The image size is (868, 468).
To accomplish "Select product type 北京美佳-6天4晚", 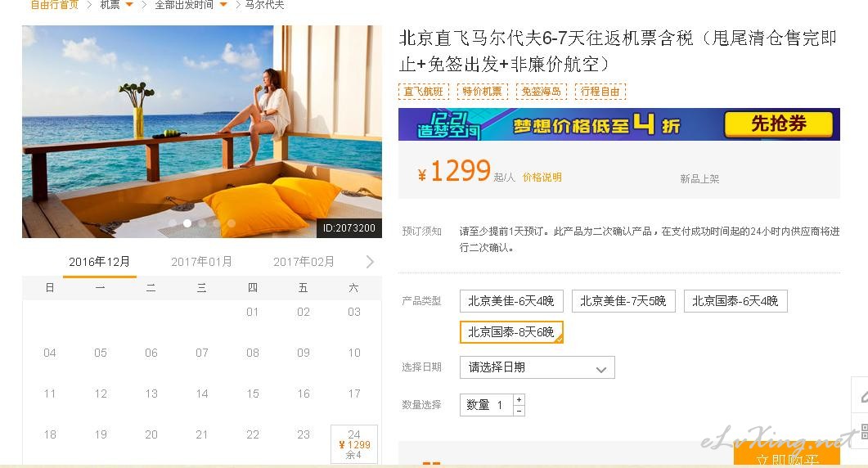I will pyautogui.click(x=511, y=301).
